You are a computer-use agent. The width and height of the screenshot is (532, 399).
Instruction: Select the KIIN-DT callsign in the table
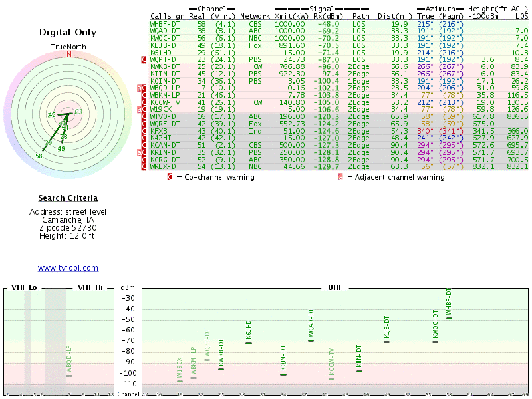click(165, 74)
